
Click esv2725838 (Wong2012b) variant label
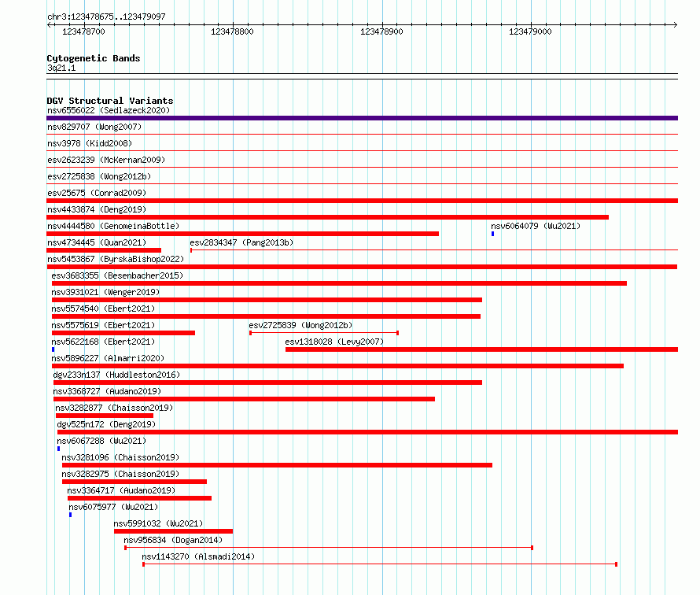click(x=99, y=176)
